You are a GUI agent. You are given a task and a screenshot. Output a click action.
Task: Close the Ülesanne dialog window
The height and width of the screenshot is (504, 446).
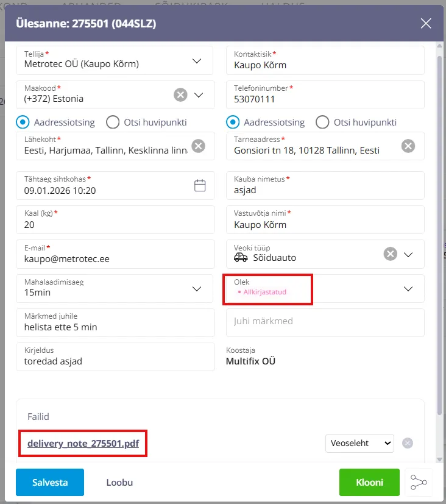[x=426, y=24]
